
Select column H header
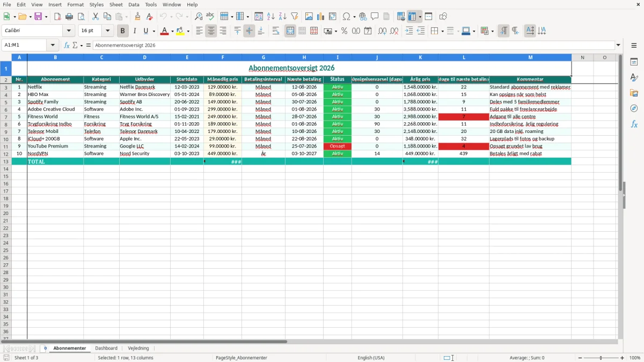(x=304, y=57)
